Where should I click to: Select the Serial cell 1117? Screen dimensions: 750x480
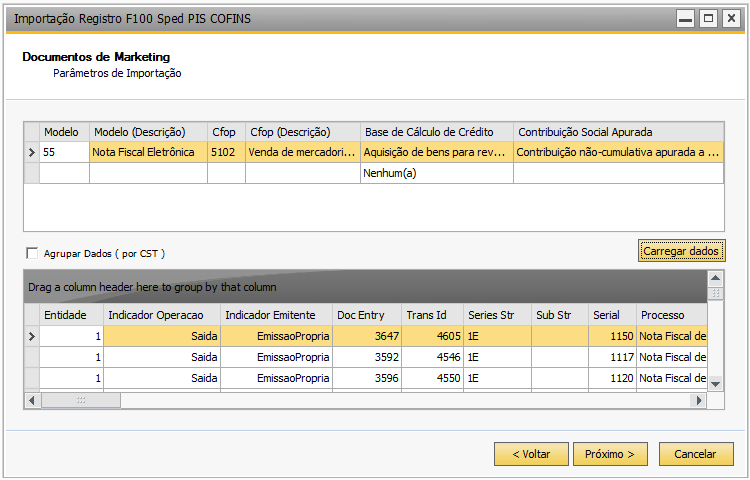tap(612, 357)
